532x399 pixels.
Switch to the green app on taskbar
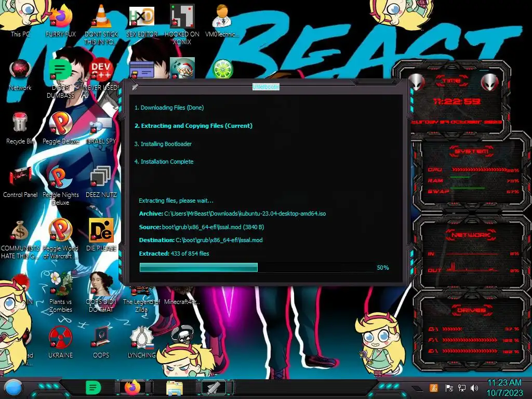click(x=93, y=388)
